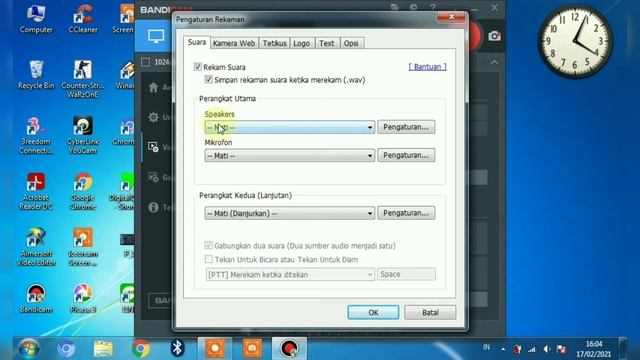Launch Counter-Strike WaRzOnE shortcut
The image size is (640, 360).
click(x=83, y=79)
